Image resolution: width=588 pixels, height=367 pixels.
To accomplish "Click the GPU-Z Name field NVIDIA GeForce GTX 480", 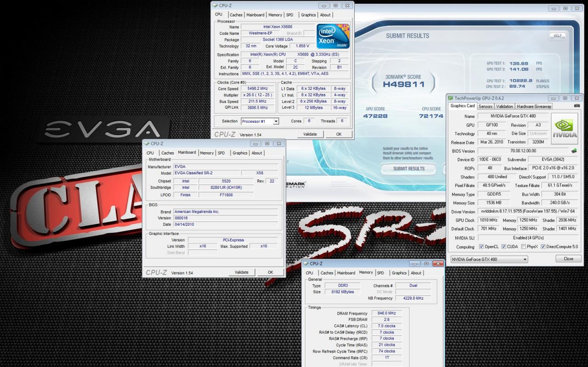I will (513, 116).
